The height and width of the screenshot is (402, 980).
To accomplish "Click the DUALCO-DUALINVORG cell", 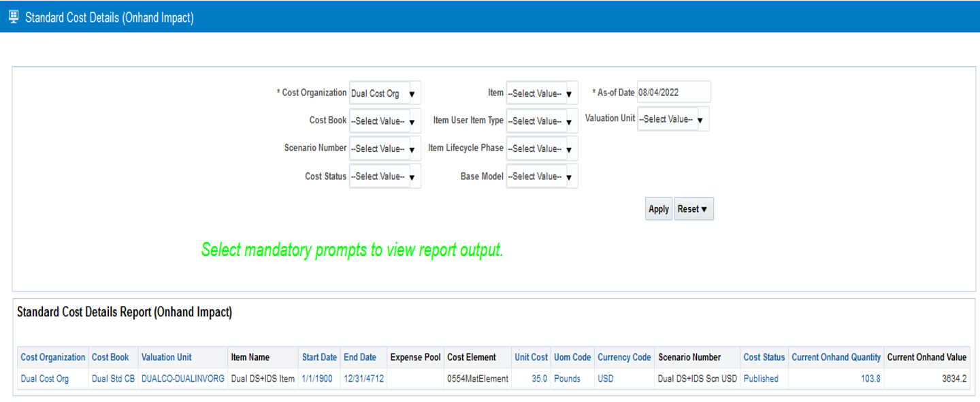I will pyautogui.click(x=183, y=379).
